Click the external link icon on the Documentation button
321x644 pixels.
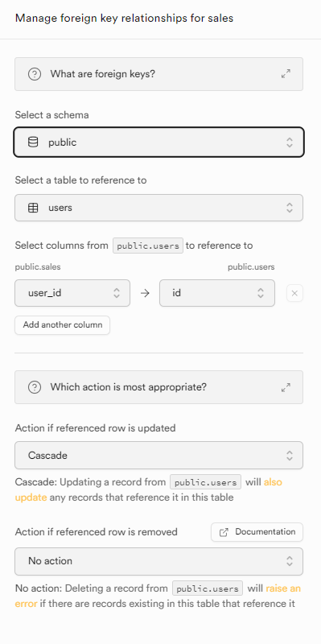[x=224, y=532]
